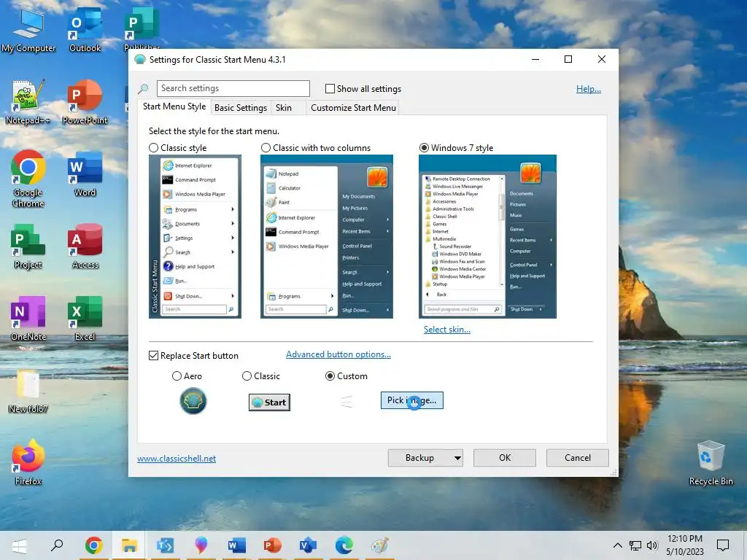Open Access desktop shortcut
Screen dimensions: 747x560
click(x=85, y=246)
